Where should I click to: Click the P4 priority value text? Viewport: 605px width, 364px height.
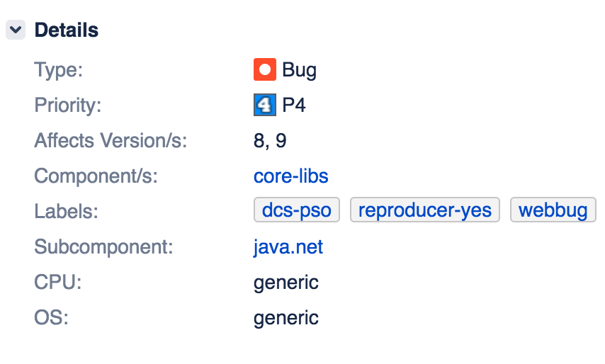294,106
